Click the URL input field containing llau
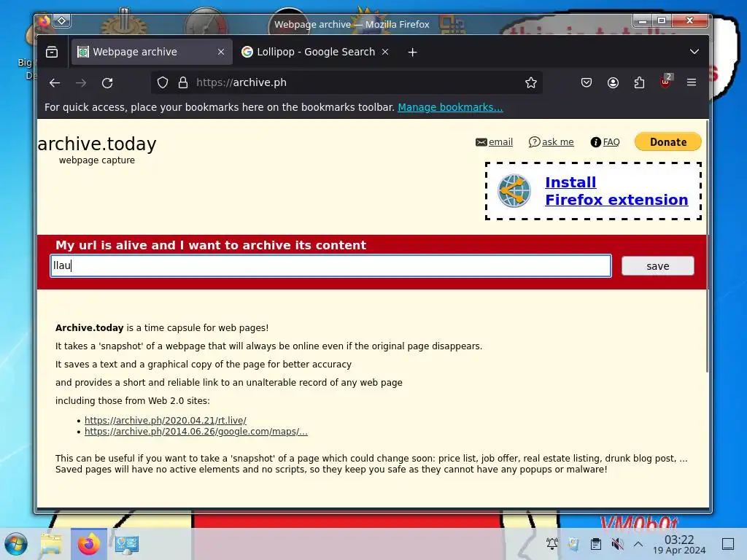Screen dimensions: 747x560 [330, 265]
